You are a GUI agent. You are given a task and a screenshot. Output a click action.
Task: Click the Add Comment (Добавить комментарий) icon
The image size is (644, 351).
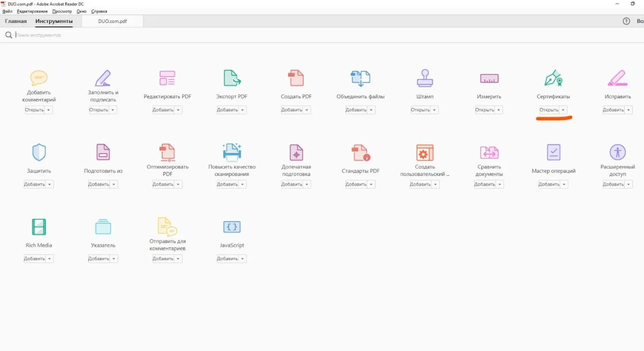coord(39,78)
